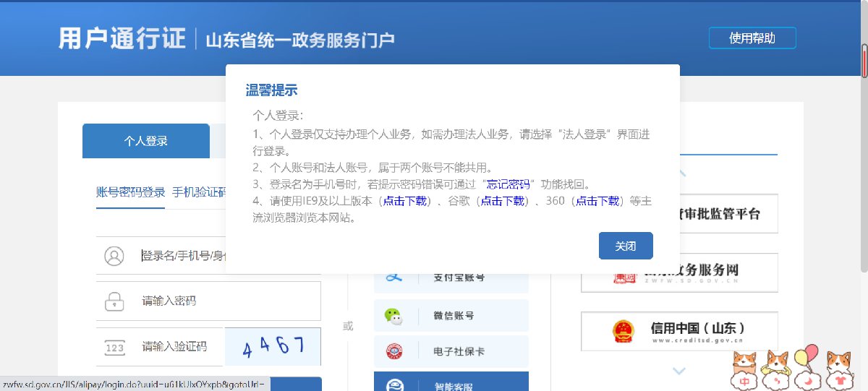This screenshot has width=868, height=391.
Task: Click the lock icon in password field
Action: (114, 301)
